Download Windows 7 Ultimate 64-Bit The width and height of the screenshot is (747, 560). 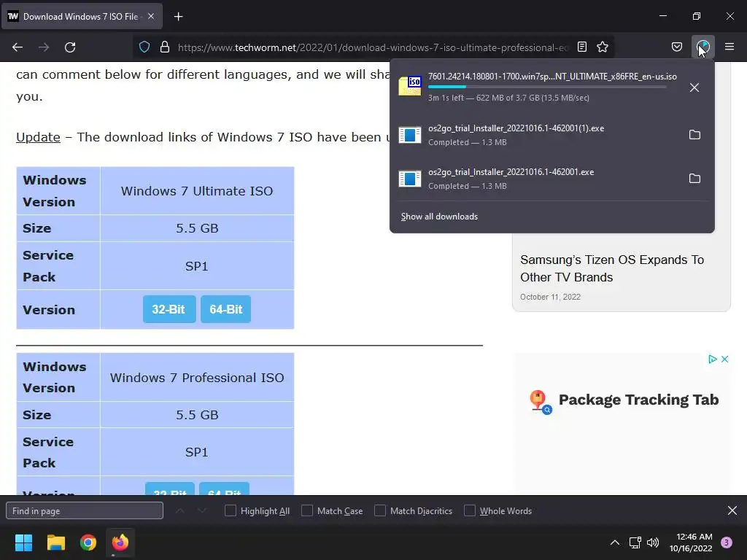click(226, 309)
